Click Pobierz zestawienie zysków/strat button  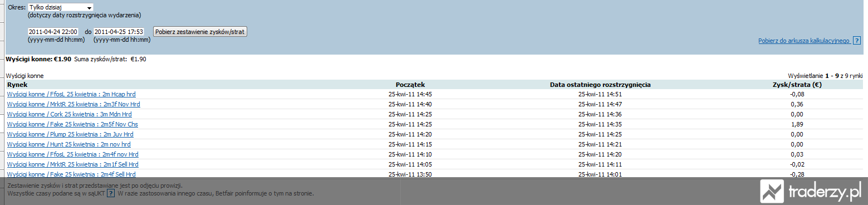coord(200,32)
